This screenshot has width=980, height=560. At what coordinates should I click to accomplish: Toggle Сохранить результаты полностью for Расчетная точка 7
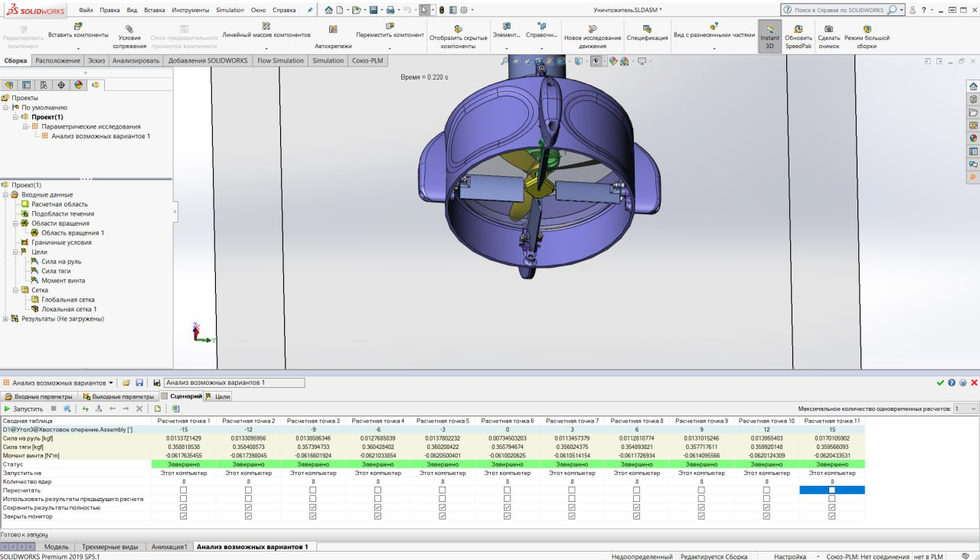[x=572, y=507]
